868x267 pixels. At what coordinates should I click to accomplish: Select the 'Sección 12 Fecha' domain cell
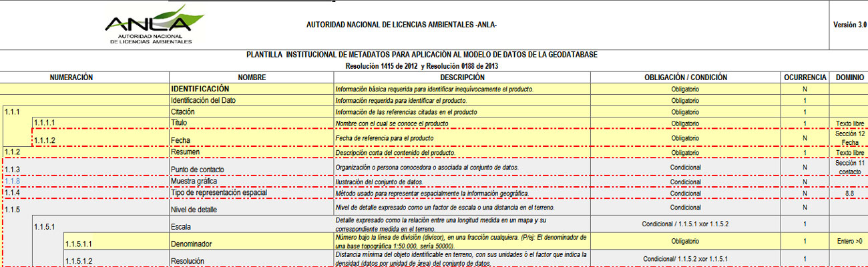tap(849, 138)
